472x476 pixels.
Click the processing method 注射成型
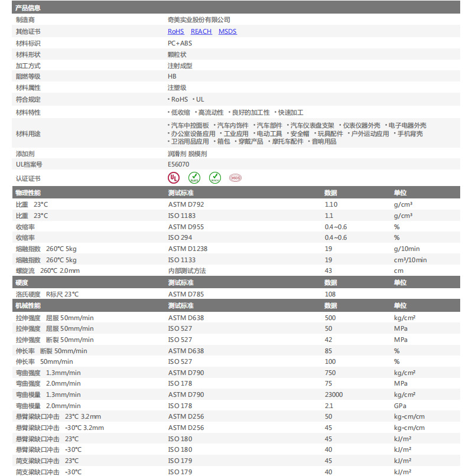tap(180, 66)
